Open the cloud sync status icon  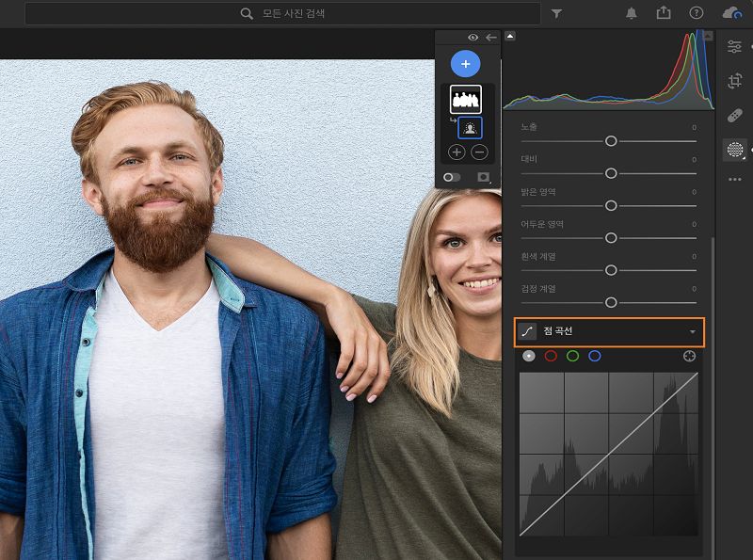731,13
